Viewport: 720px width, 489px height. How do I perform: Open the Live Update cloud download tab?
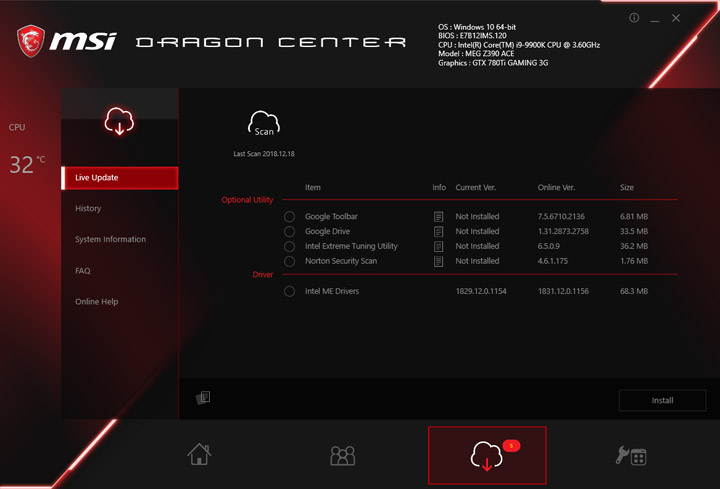487,455
